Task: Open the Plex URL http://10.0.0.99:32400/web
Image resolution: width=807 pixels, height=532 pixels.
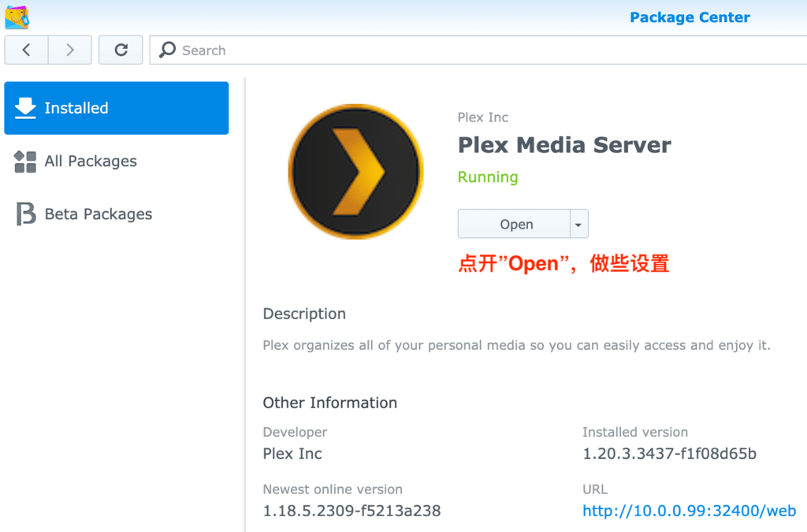Action: (x=689, y=511)
